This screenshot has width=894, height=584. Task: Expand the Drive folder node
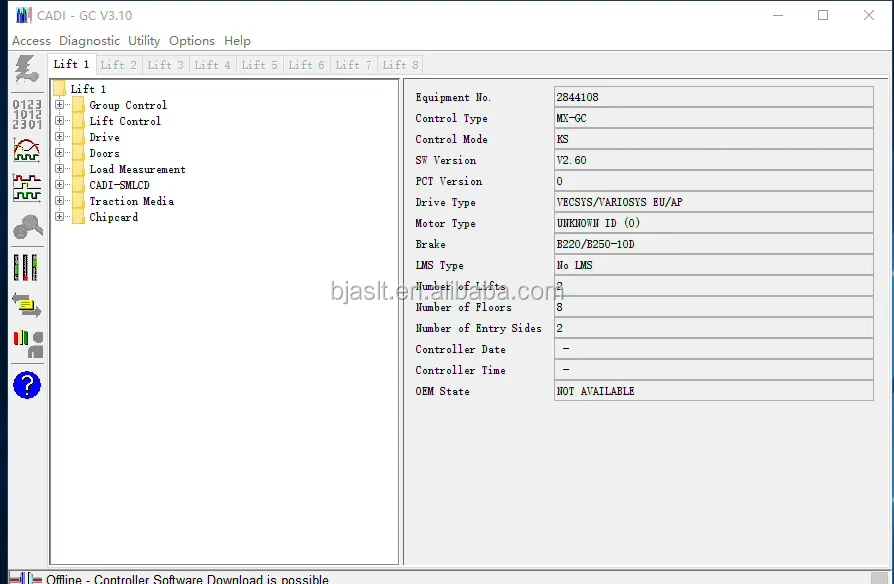tap(60, 137)
